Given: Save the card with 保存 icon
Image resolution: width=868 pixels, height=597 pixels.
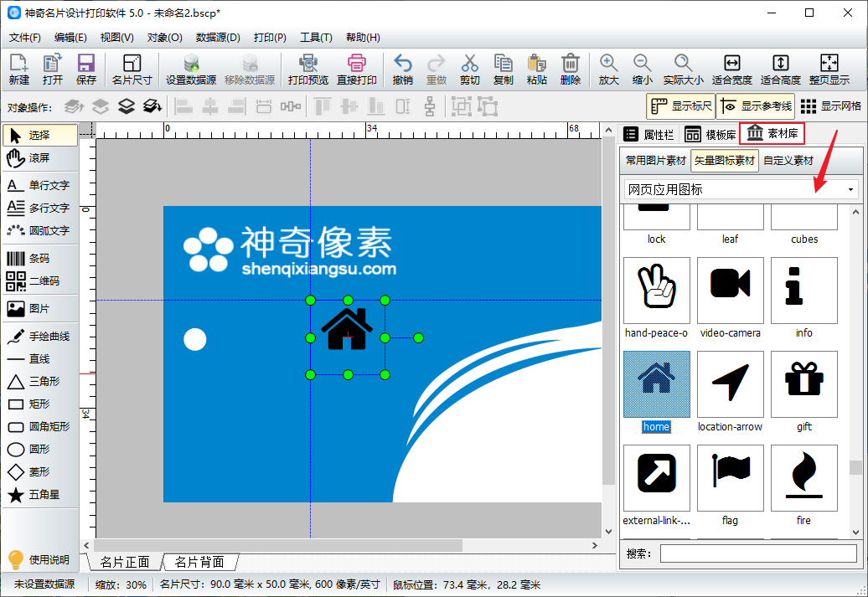Looking at the screenshot, I should [86, 69].
